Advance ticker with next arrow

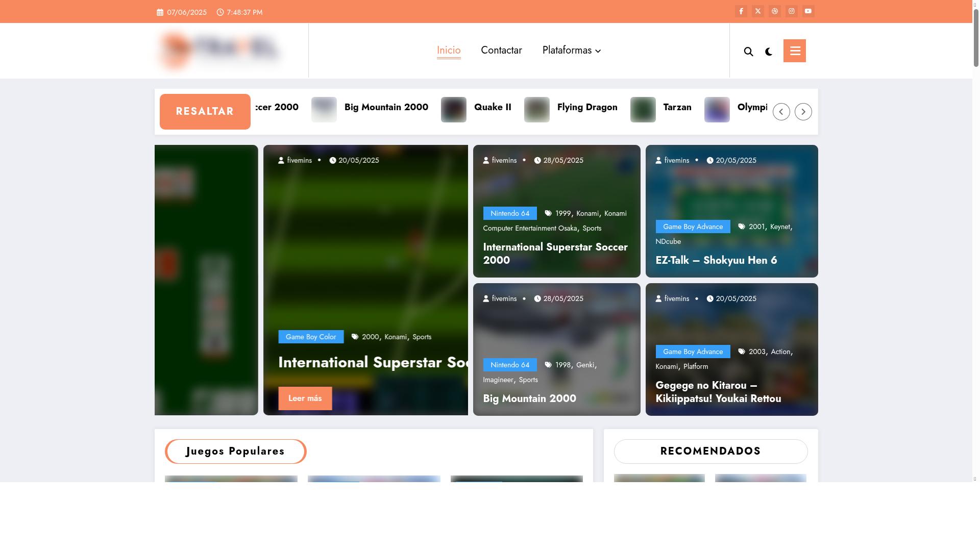803,112
